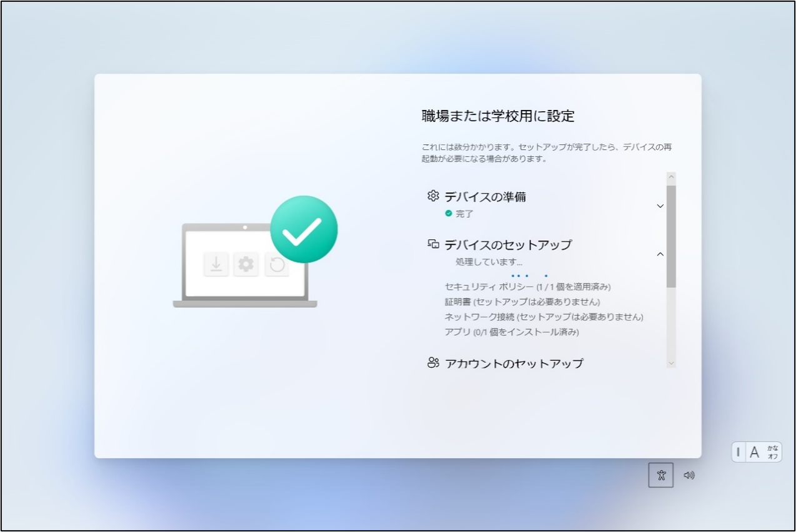The image size is (796, 532).
Task: Click the scrollbar up arrow
Action: (672, 177)
